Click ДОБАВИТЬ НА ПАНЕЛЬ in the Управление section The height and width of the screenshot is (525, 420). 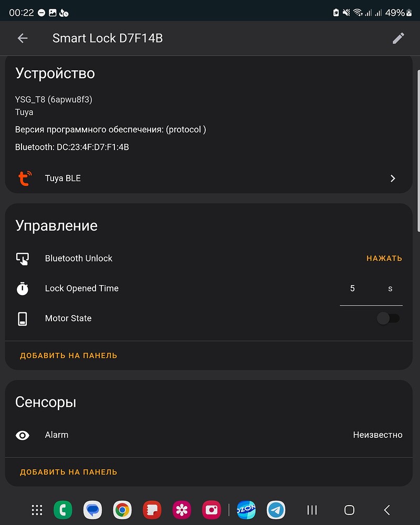pyautogui.click(x=68, y=355)
